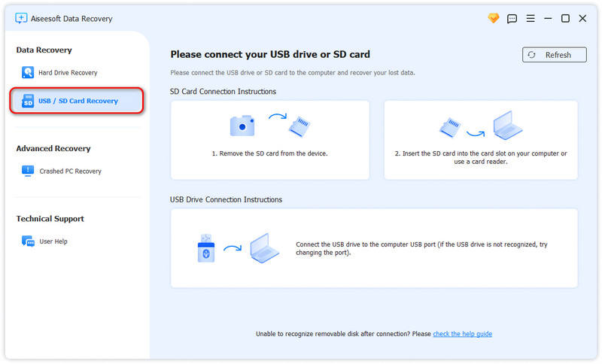602x364 pixels.
Task: Click the laptop icon beside the USB drive
Action: point(264,247)
